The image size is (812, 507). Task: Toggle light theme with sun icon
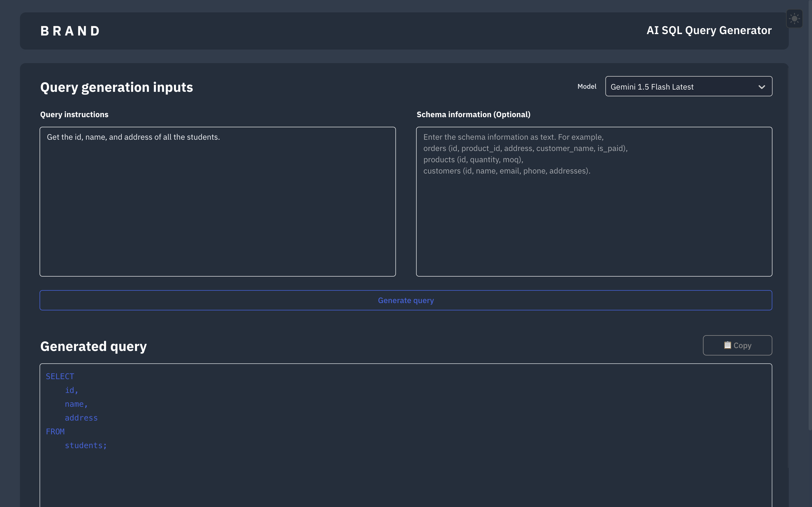point(794,19)
